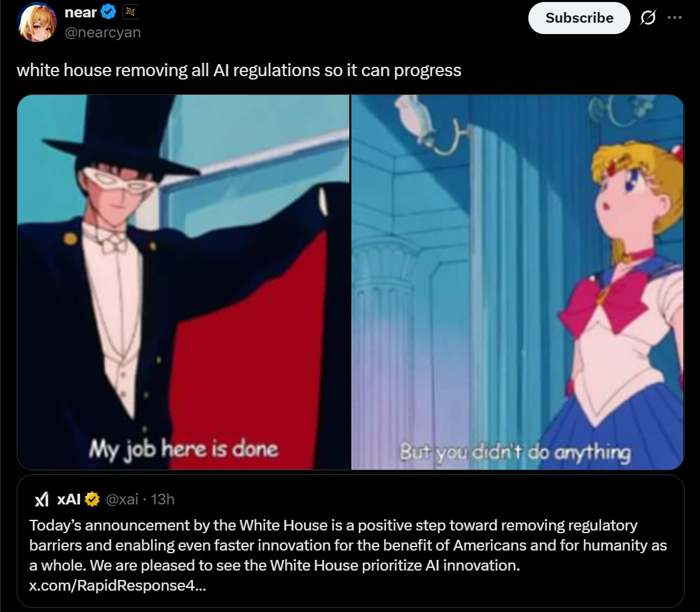
Task: Open the Grok slashed-circle icon
Action: coord(647,18)
